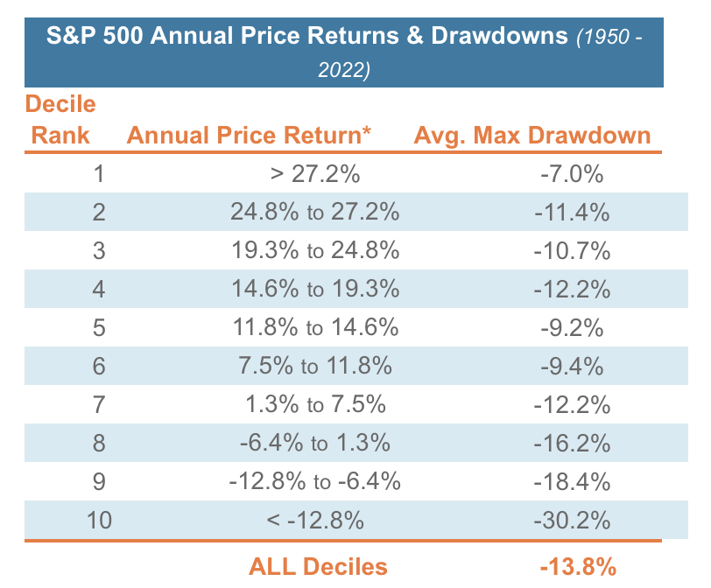
Task: Select the -12.8% to -6.4% range cell
Action: coord(315,482)
